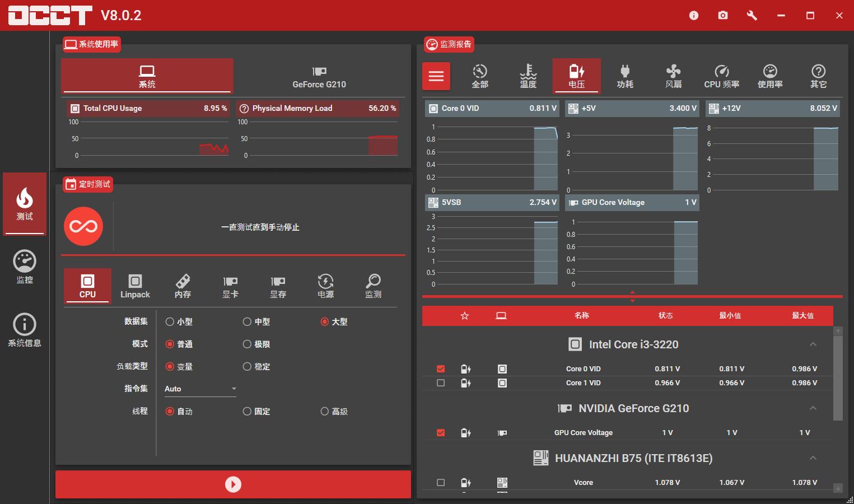
Task: Show 其它 other sensors
Action: pyautogui.click(x=818, y=76)
